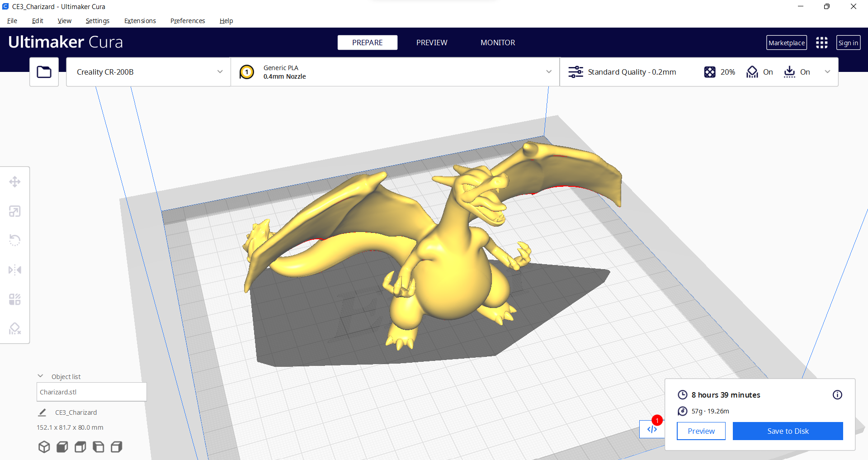The width and height of the screenshot is (868, 460).
Task: Click the 8 hours 39 minutes estimate
Action: point(726,395)
